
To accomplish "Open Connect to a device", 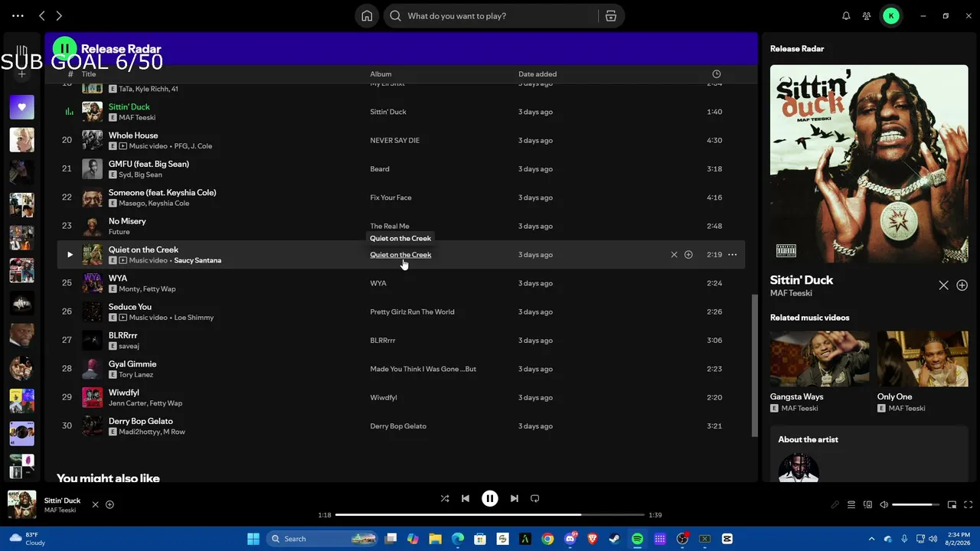I will point(867,505).
